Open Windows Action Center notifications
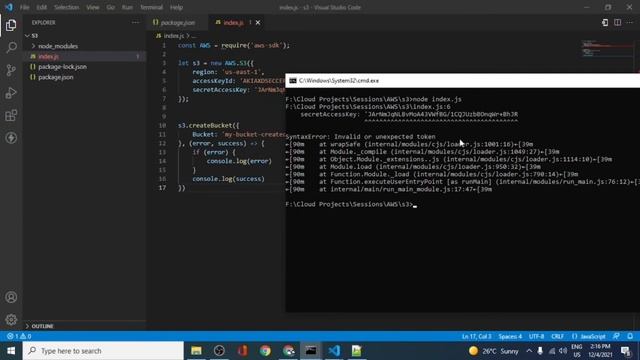Screen dimensions: 640x360 [x=626, y=351]
